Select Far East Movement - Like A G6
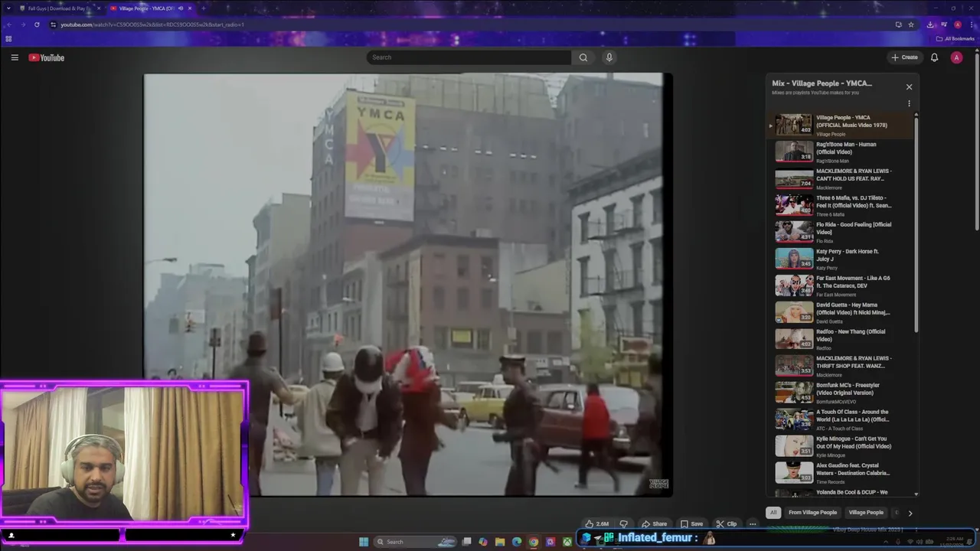The width and height of the screenshot is (980, 551). tap(840, 285)
